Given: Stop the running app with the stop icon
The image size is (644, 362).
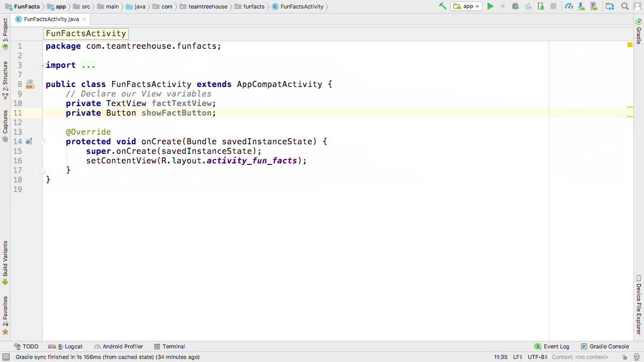Looking at the screenshot, I should pyautogui.click(x=553, y=6).
